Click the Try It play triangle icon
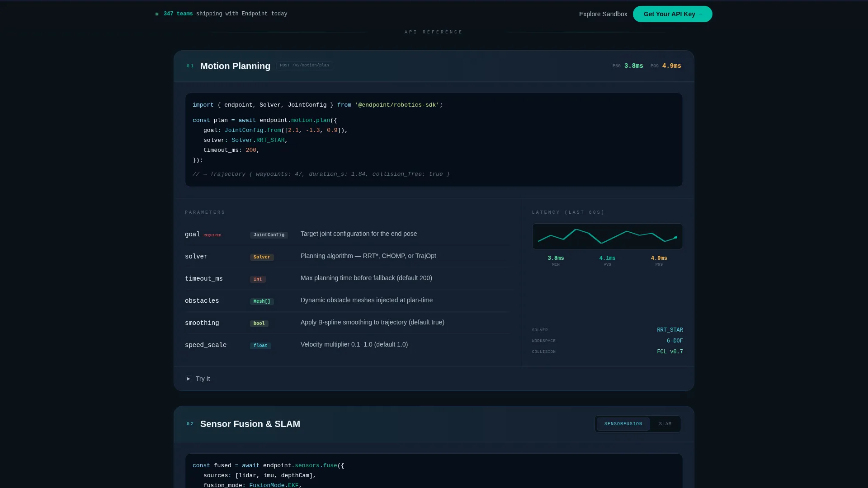The width and height of the screenshot is (868, 488). tap(189, 379)
